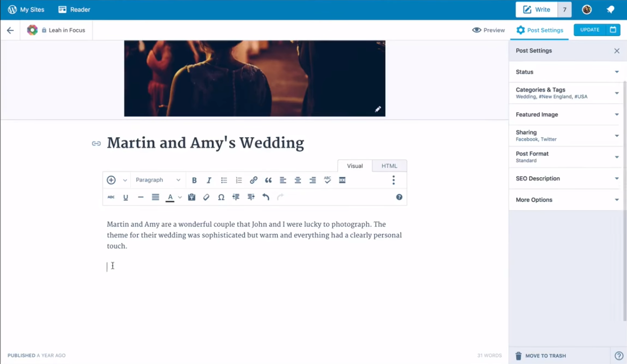Toggle bold formatting in the editor toolbar
The image size is (627, 364).
click(194, 180)
